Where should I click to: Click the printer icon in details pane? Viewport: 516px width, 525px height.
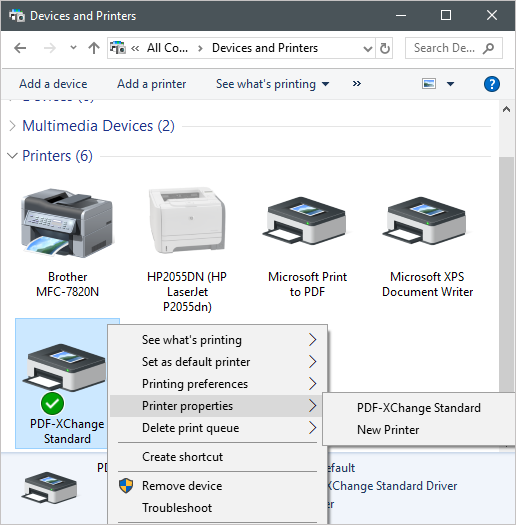[49, 488]
